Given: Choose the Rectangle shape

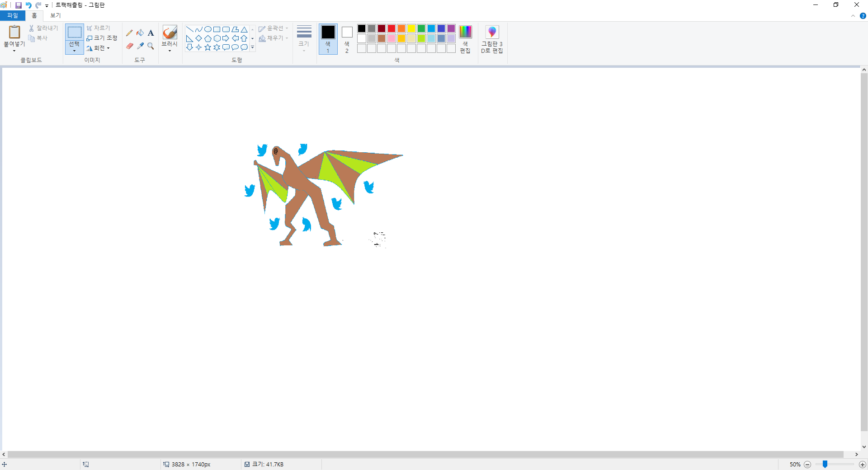Looking at the screenshot, I should tap(217, 29).
